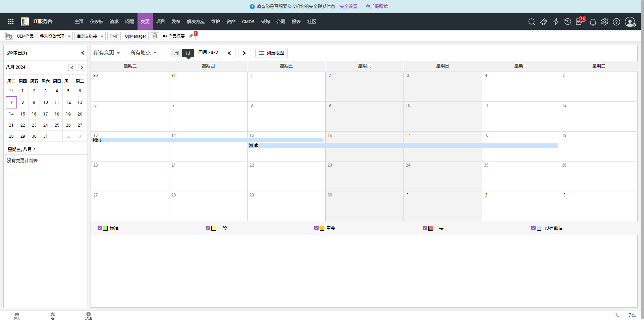
Task: Click the help question mark icon
Action: pyautogui.click(x=616, y=22)
